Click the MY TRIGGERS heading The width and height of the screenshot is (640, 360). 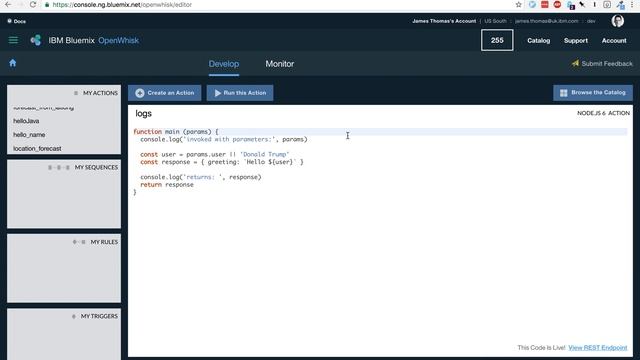[x=99, y=316]
